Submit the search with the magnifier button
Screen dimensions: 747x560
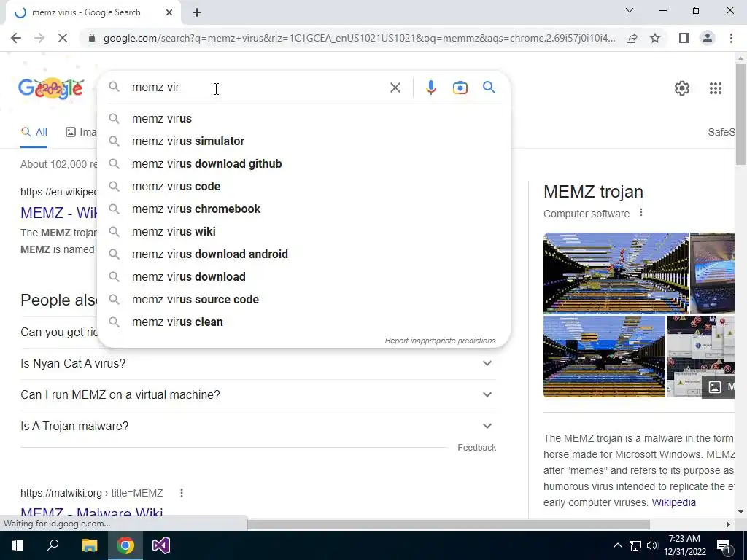click(x=489, y=87)
